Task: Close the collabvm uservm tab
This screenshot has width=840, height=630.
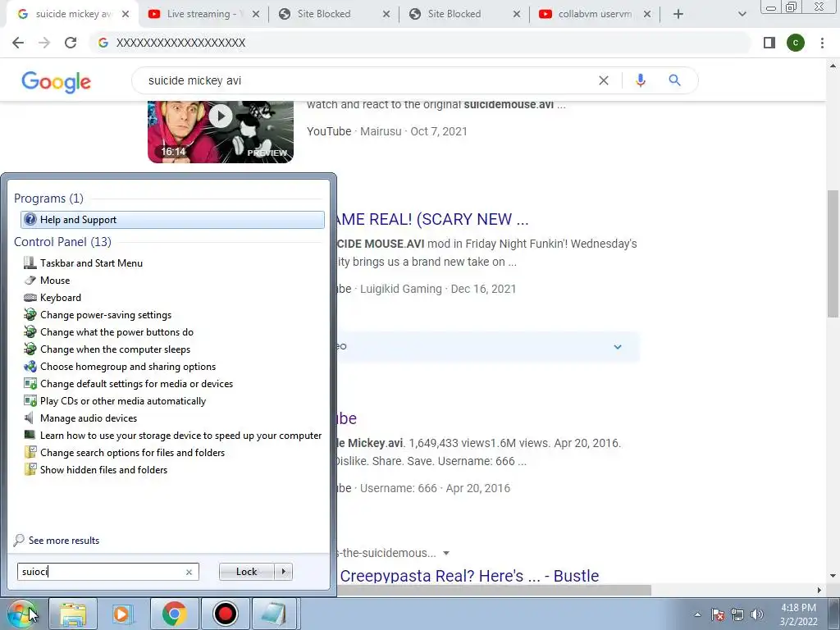Action: [x=647, y=15]
